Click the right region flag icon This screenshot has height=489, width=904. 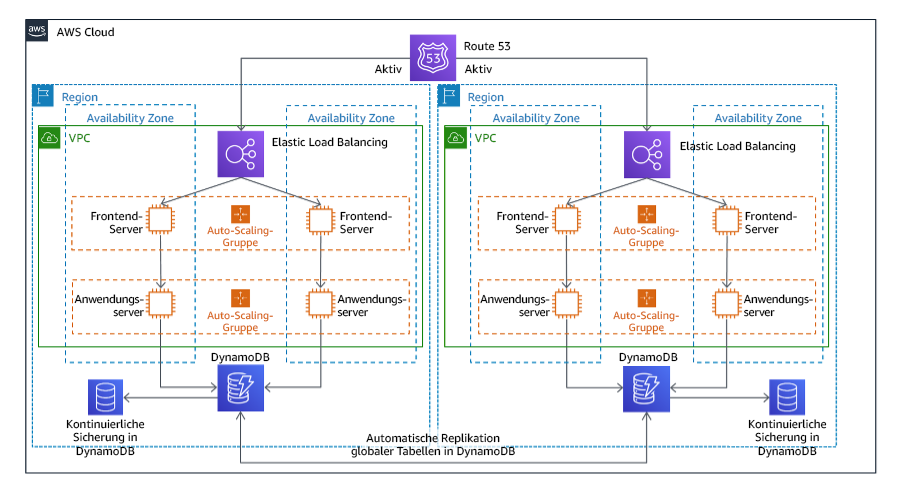coord(449,95)
